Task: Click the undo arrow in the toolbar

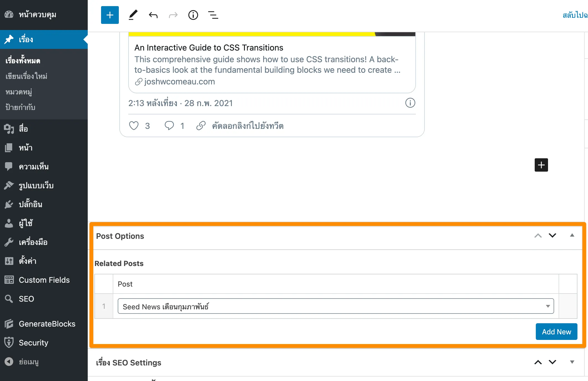Action: click(153, 15)
